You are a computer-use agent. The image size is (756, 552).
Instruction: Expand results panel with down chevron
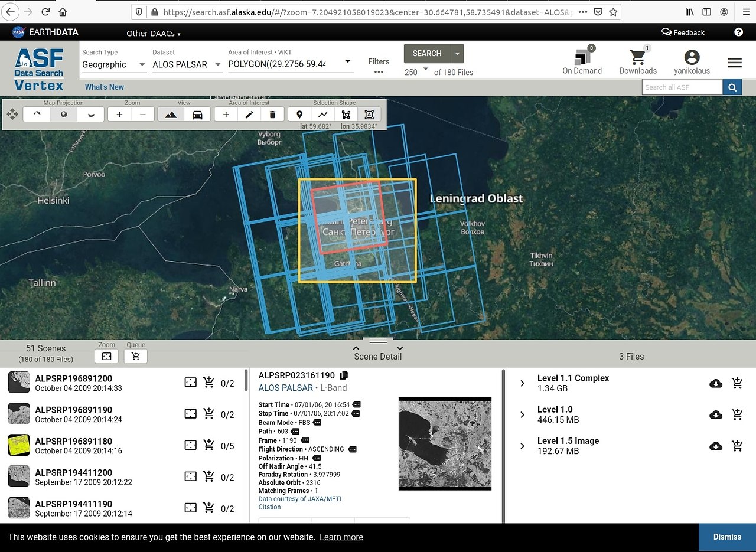[x=400, y=348]
